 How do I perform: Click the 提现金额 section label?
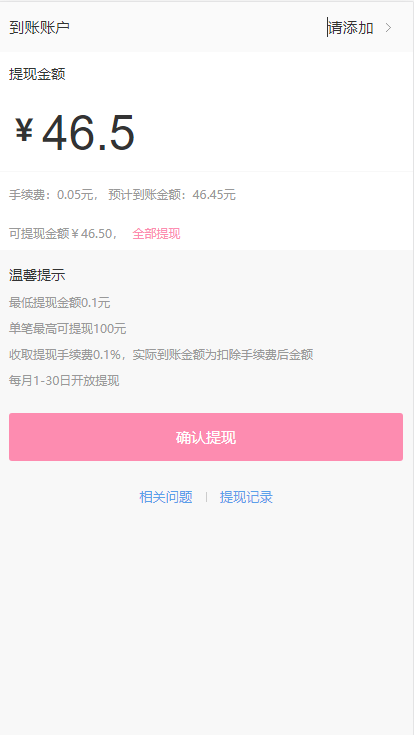point(37,74)
